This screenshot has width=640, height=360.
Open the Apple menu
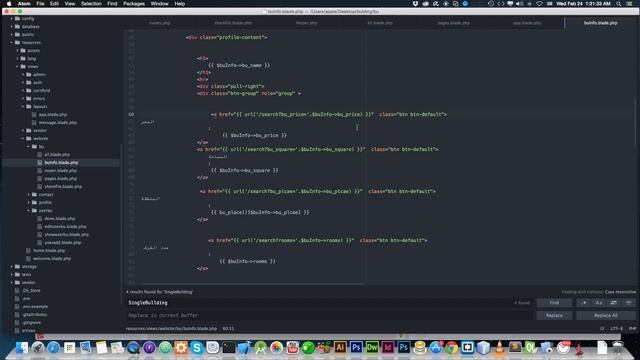click(x=9, y=4)
